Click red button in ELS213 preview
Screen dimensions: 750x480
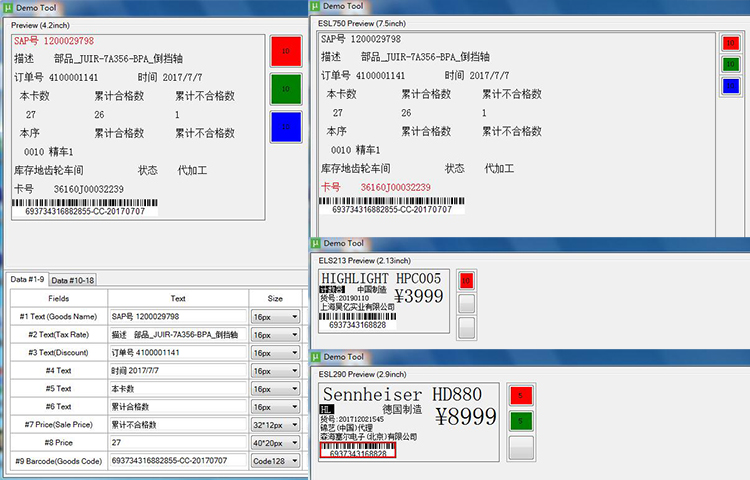click(466, 281)
